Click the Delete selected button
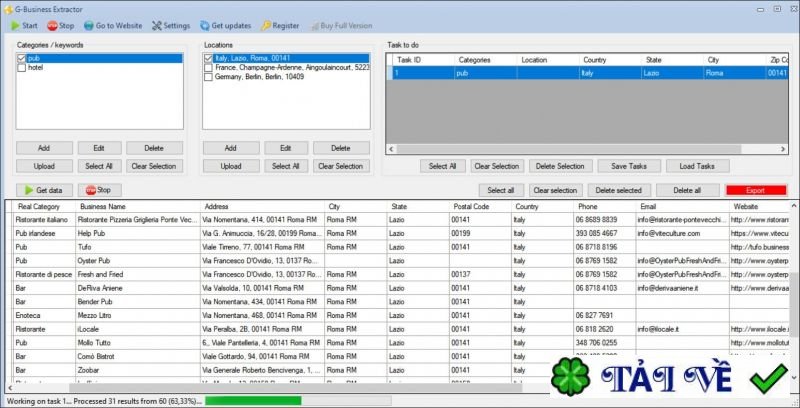Image resolution: width=800 pixels, height=408 pixels. (x=619, y=190)
